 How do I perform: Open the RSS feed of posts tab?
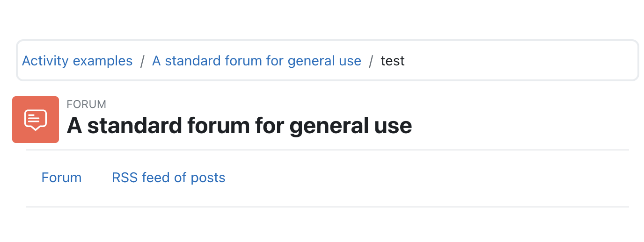[168, 178]
